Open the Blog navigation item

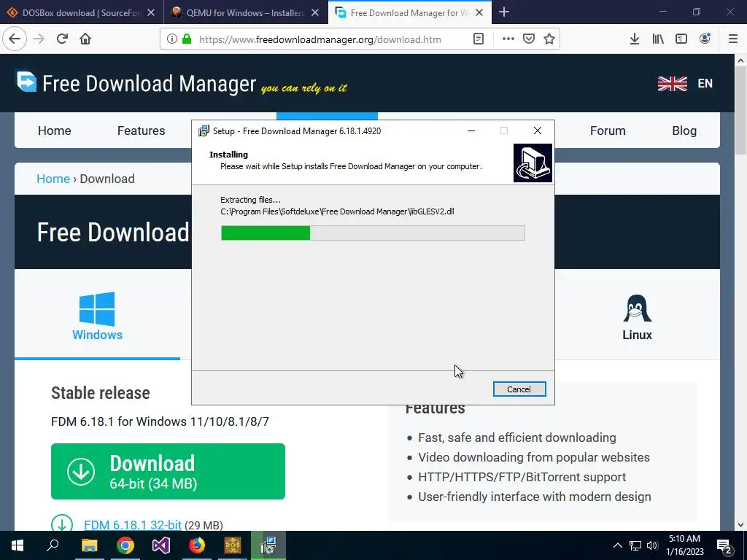point(684,131)
